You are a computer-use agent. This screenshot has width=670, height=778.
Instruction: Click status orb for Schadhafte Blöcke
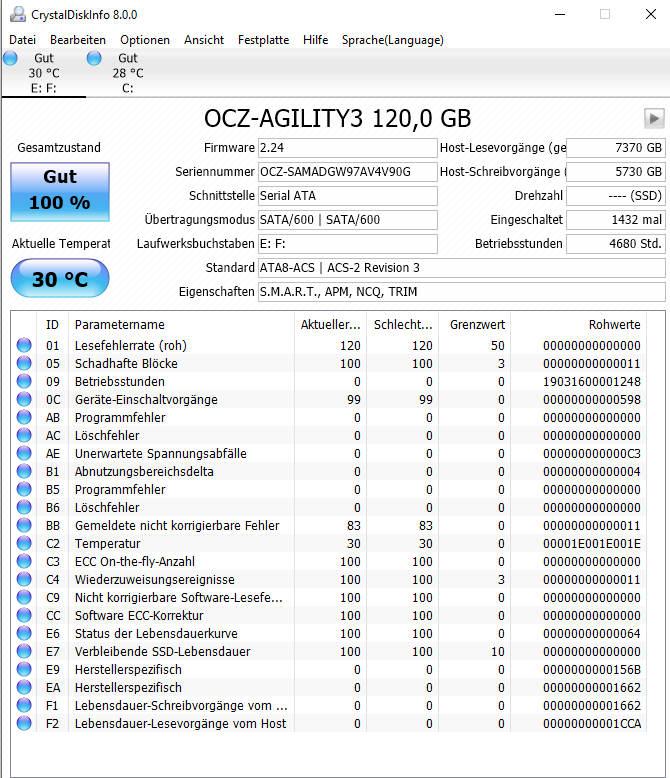tap(24, 363)
